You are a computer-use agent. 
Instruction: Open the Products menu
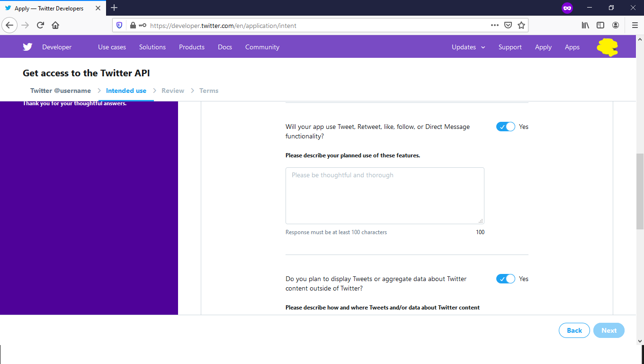click(x=192, y=47)
